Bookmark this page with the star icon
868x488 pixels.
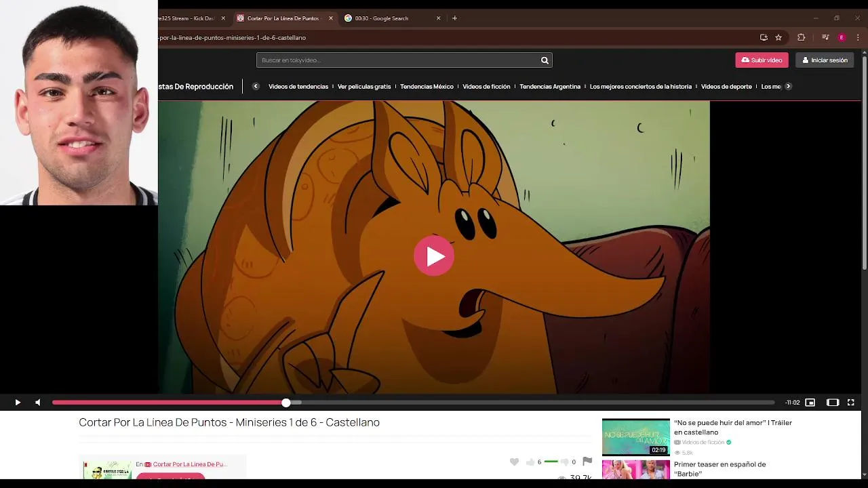coord(778,38)
